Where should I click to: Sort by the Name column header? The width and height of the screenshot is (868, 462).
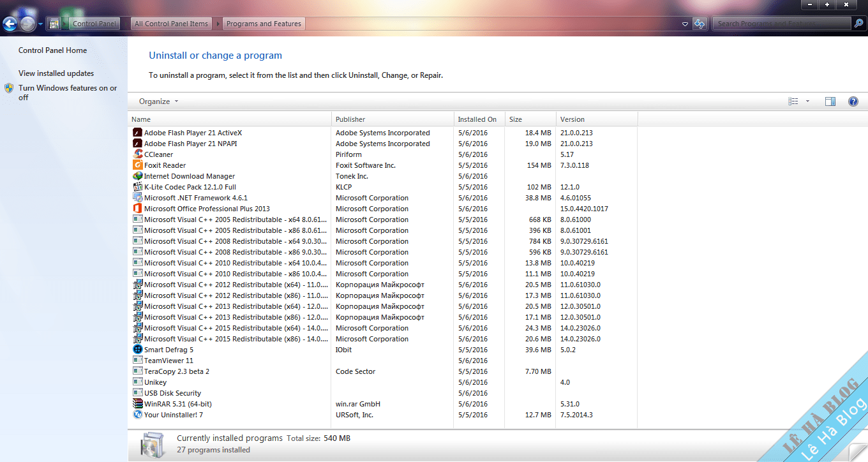coord(230,119)
